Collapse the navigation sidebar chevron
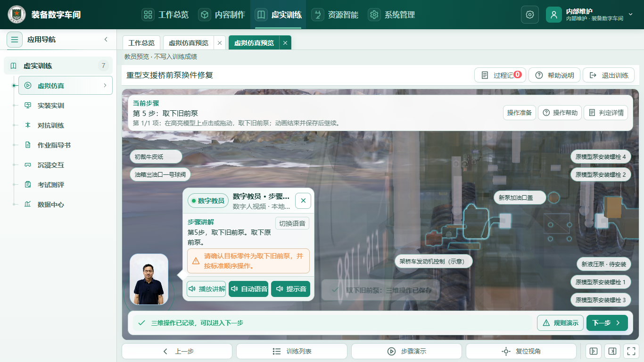Screen dimensions: 644x362 point(106,40)
